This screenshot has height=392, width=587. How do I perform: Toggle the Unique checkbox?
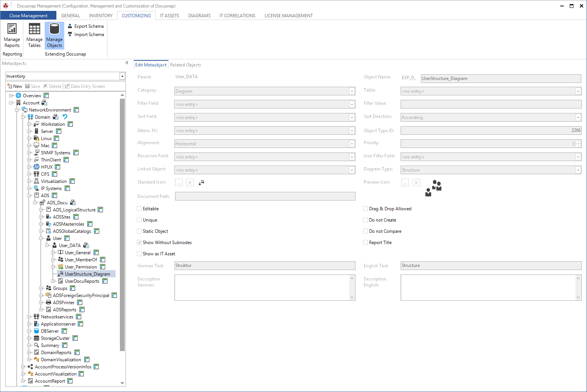coord(139,220)
